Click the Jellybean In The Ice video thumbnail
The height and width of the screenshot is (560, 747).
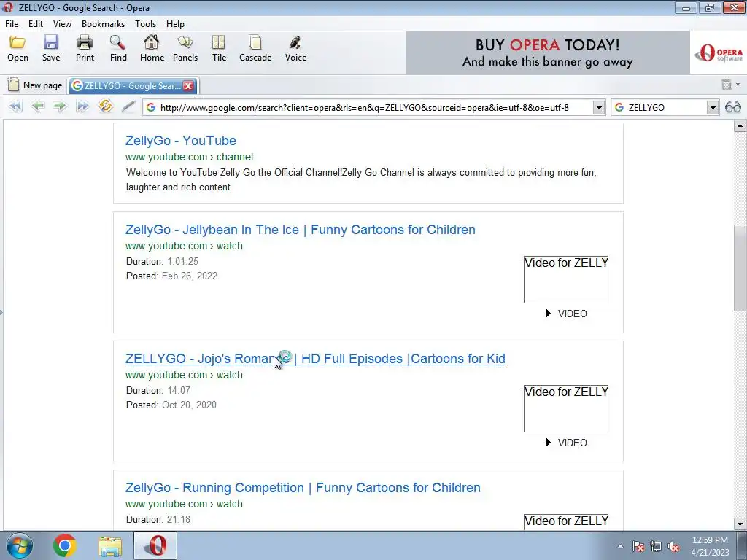point(565,279)
